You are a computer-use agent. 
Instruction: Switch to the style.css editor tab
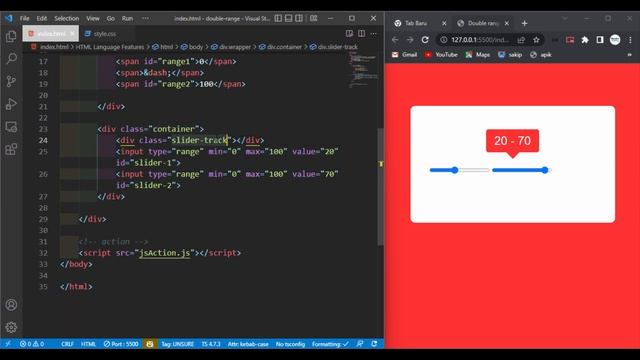pos(100,33)
